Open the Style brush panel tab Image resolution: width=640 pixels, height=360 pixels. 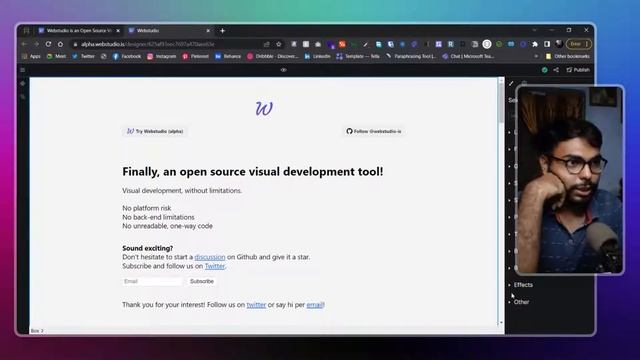pyautogui.click(x=511, y=83)
